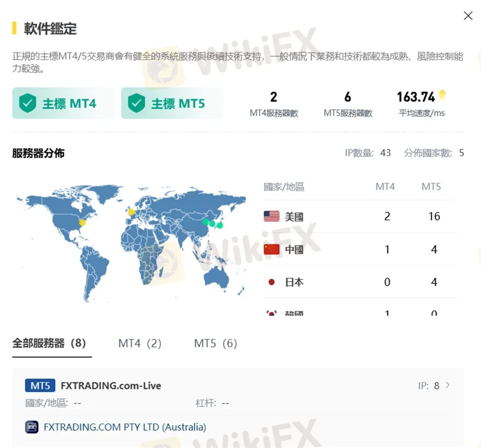Open FXTRADING.COM PTY LTD (Australia) link
The image size is (481, 448).
coord(125,427)
